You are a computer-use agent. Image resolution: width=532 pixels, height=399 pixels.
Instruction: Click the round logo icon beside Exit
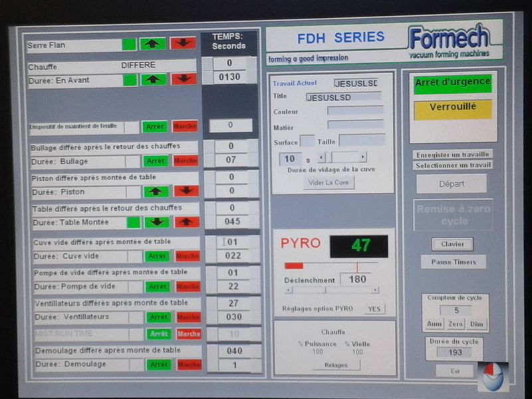point(493,377)
